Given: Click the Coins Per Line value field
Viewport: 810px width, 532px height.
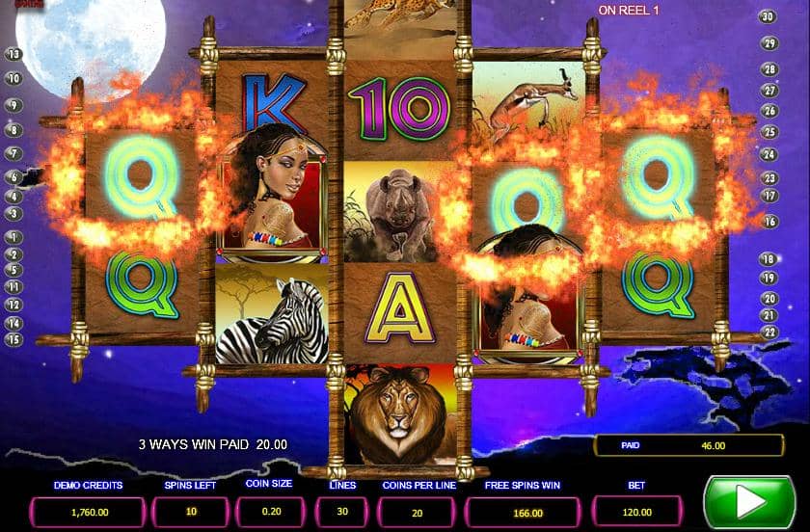Looking at the screenshot, I should (418, 513).
